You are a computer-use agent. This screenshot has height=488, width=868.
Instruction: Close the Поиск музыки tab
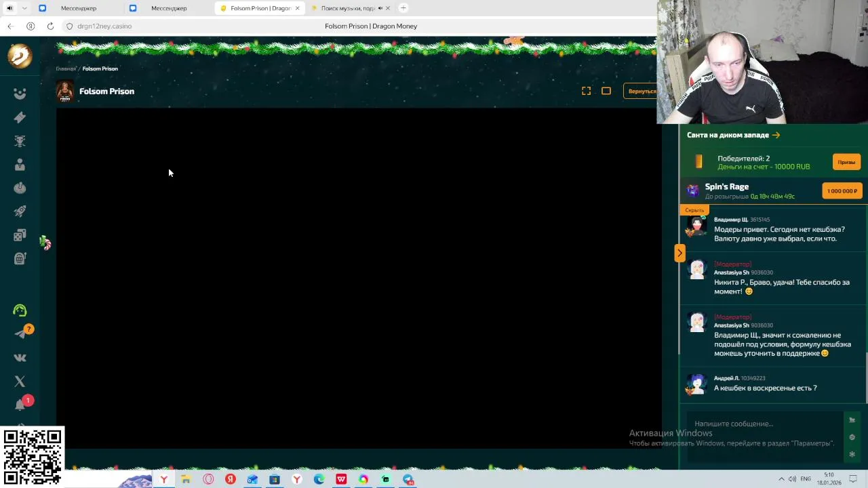coord(388,8)
